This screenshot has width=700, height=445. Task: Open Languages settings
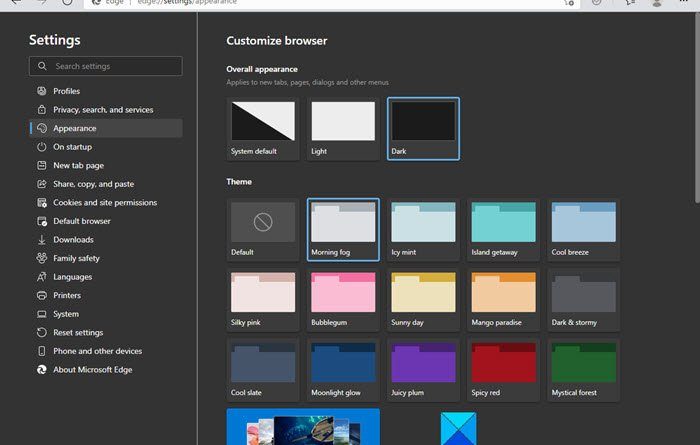(x=106, y=277)
